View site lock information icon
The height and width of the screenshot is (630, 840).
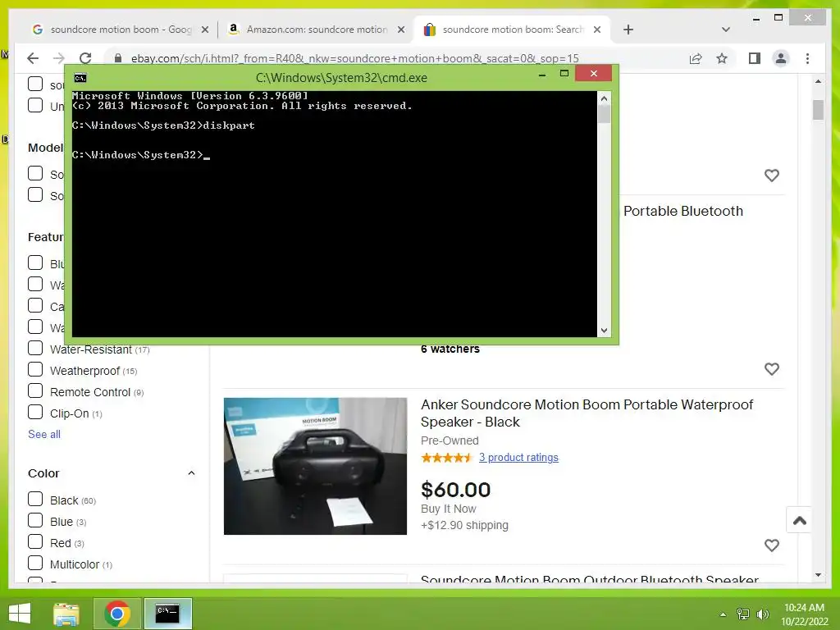click(x=118, y=58)
